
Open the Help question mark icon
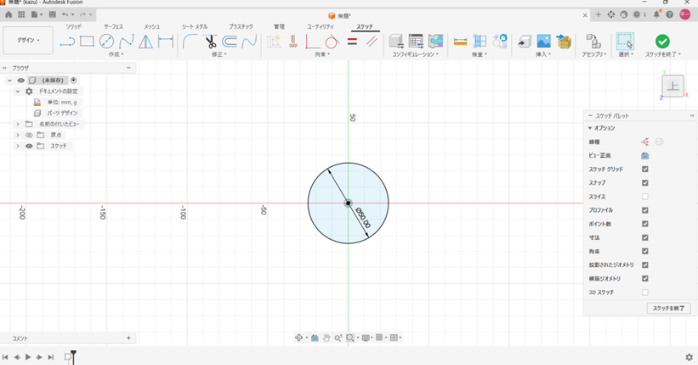(670, 15)
